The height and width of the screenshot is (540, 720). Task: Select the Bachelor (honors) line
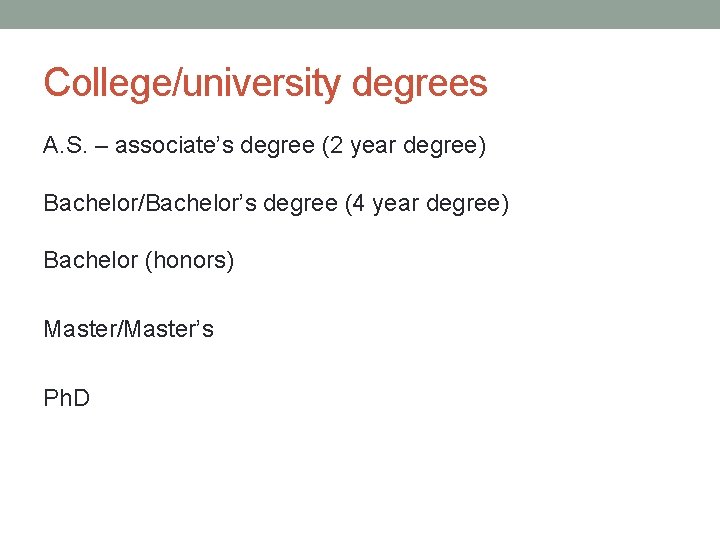point(138,261)
